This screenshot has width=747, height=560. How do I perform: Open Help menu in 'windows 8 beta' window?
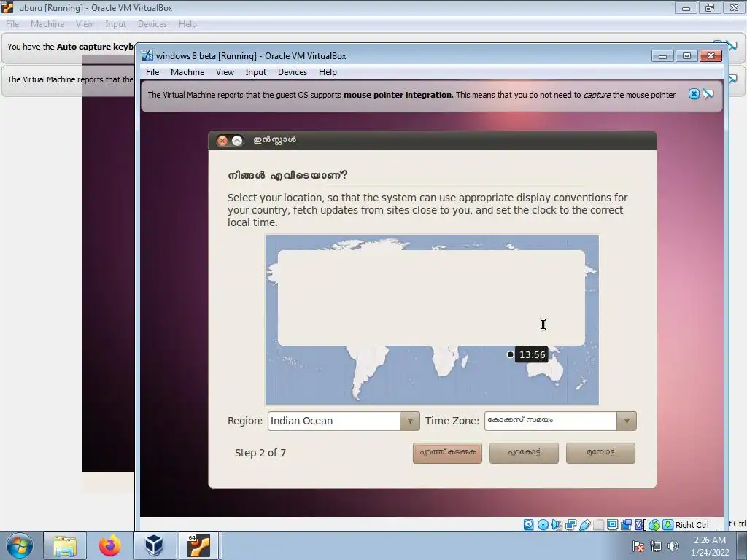click(x=328, y=72)
